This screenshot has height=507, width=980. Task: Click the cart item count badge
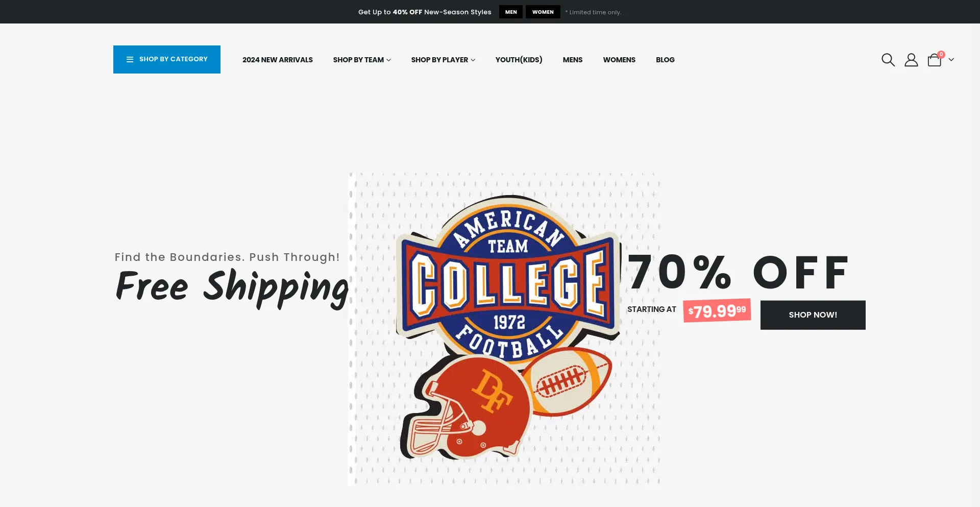click(x=941, y=54)
